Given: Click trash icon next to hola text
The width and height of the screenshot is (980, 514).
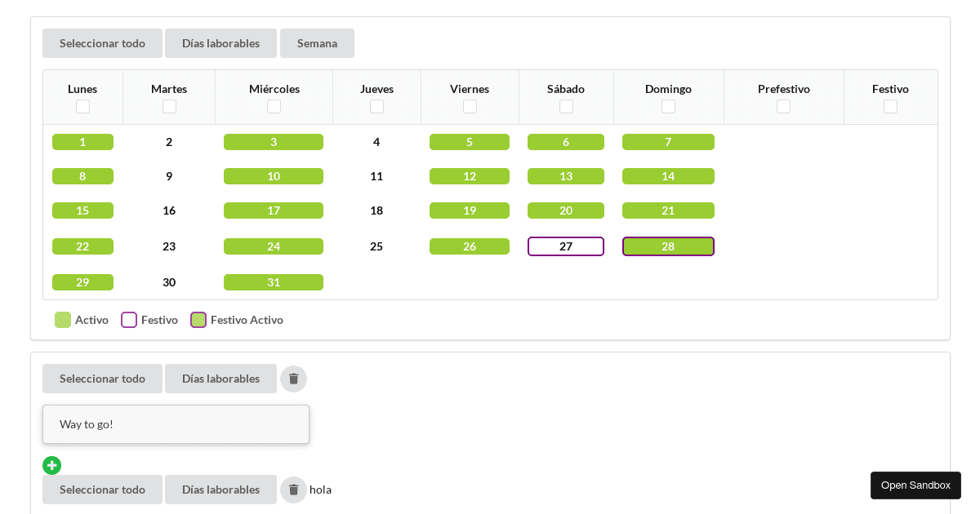Looking at the screenshot, I should (x=293, y=490).
